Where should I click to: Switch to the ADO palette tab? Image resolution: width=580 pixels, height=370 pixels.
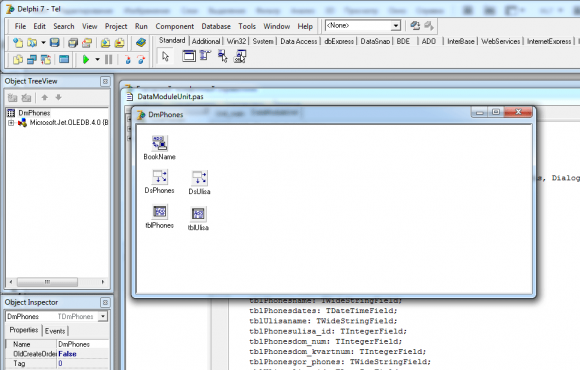[429, 41]
